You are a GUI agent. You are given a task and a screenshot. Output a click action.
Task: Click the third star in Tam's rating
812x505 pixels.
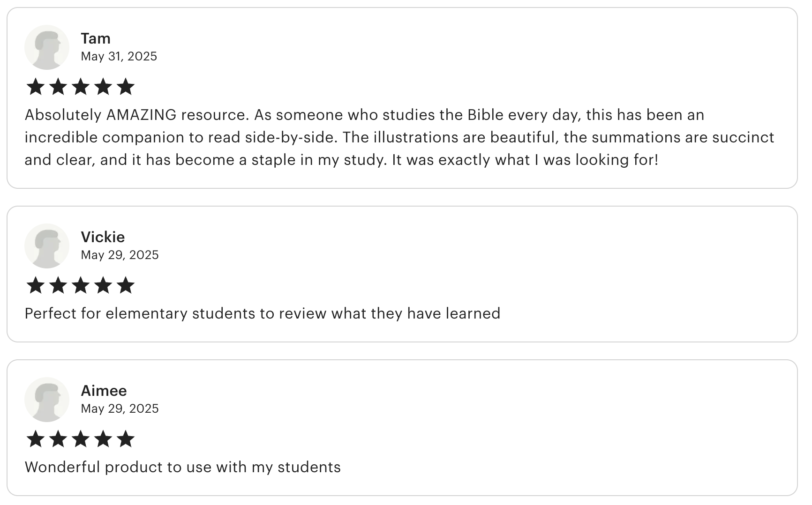pos(81,87)
